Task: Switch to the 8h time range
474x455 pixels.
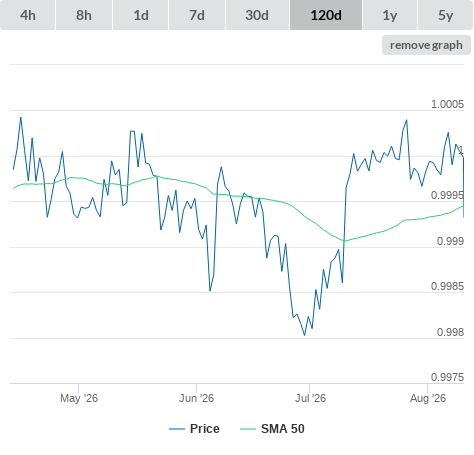Action: pos(84,15)
